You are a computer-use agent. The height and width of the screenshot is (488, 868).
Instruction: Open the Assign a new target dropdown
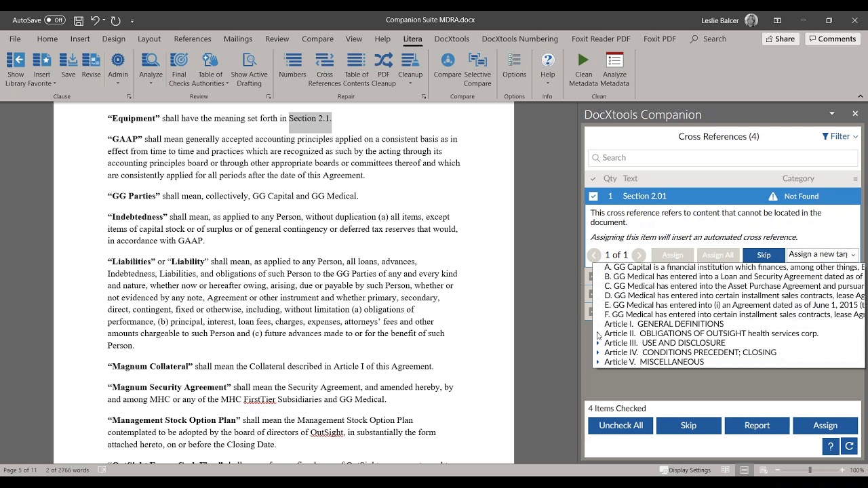823,255
